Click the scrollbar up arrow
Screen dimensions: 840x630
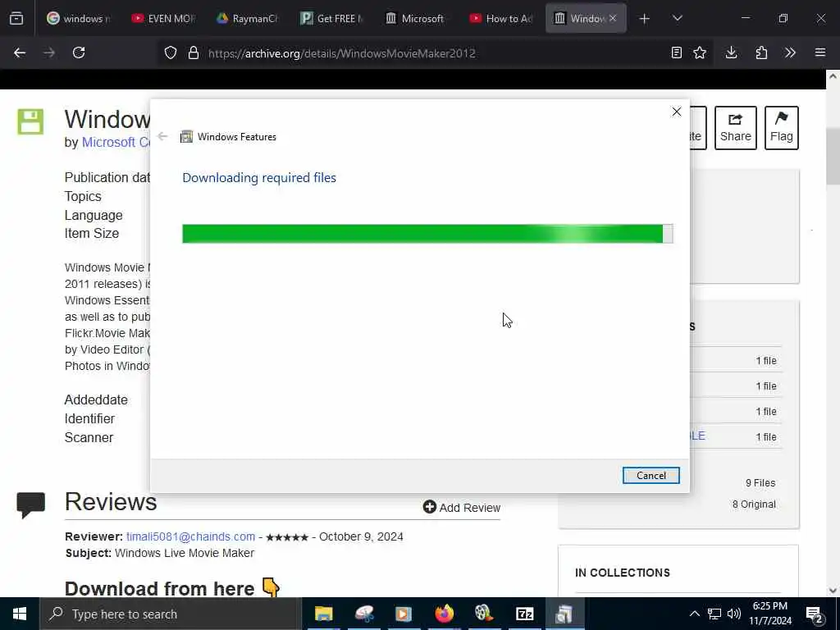tap(833, 76)
